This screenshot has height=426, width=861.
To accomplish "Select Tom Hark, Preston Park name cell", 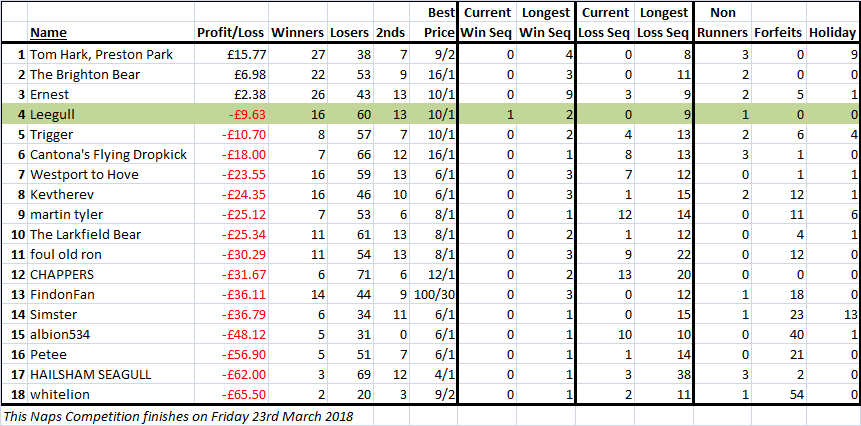I will pyautogui.click(x=100, y=55).
